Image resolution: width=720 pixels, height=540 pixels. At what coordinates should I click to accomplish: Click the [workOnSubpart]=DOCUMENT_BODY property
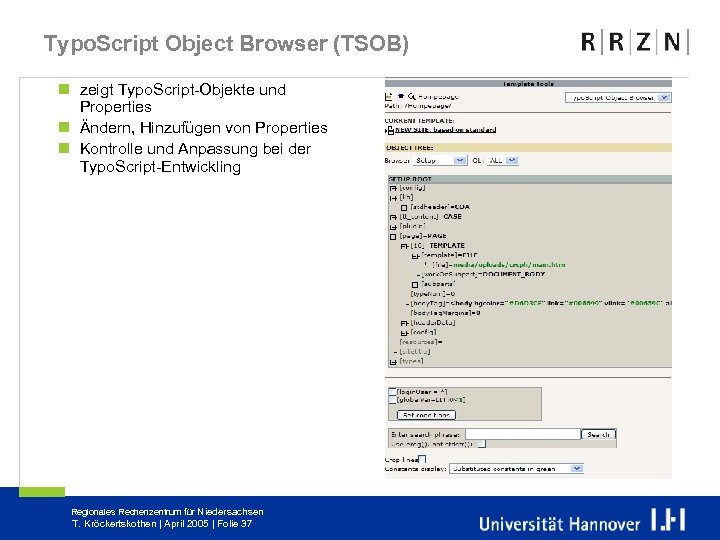click(483, 275)
